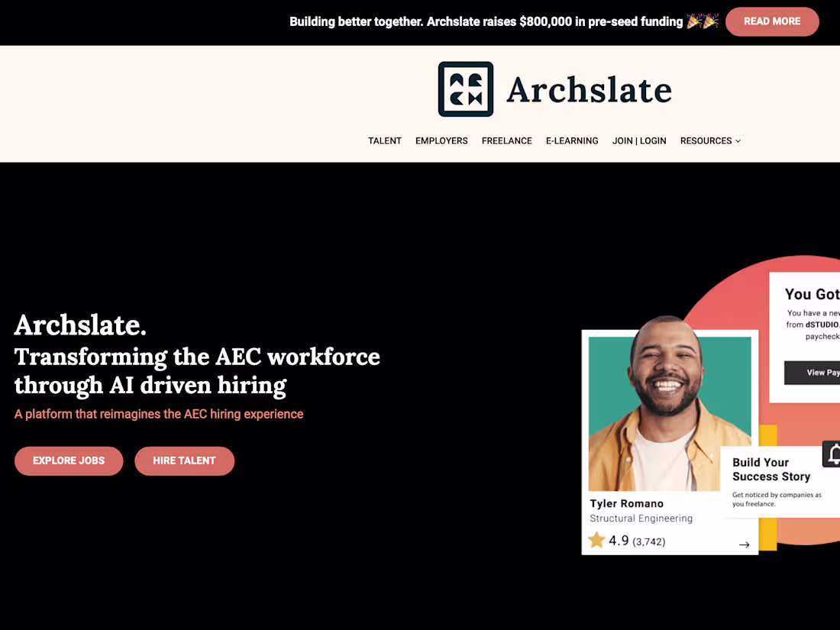The width and height of the screenshot is (840, 630).
Task: Click the party popper emoji in the banner
Action: pos(703,21)
